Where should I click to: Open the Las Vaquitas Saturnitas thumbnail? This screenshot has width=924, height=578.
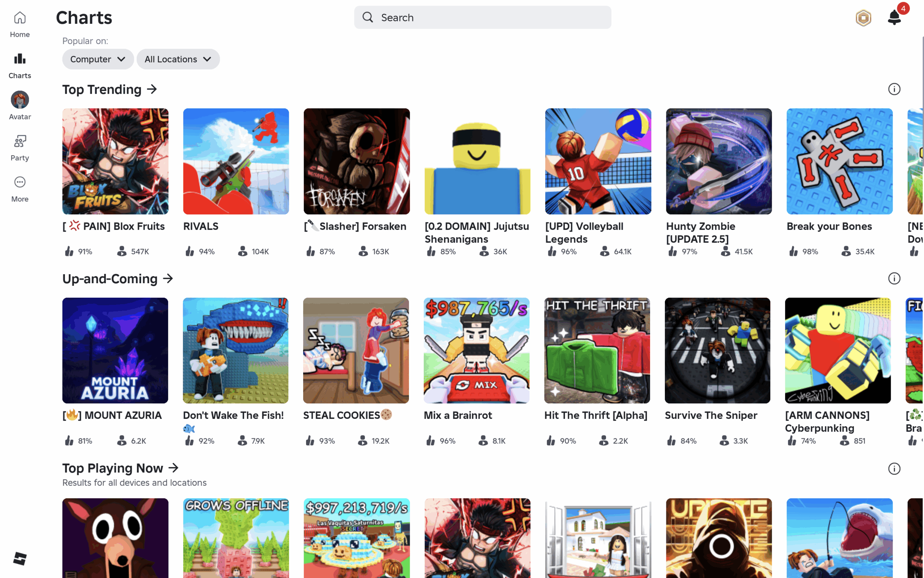pos(357,538)
